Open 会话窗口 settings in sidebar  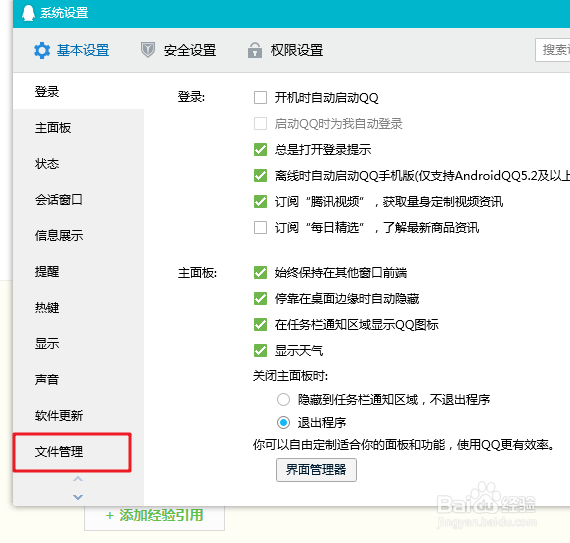click(x=79, y=200)
